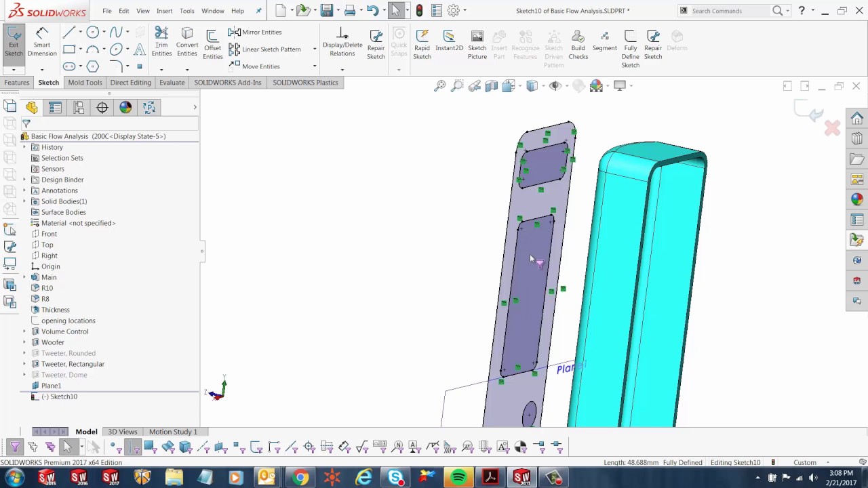This screenshot has width=868, height=488.
Task: Click Zoom to Fit in view toolbar
Action: pos(440,85)
